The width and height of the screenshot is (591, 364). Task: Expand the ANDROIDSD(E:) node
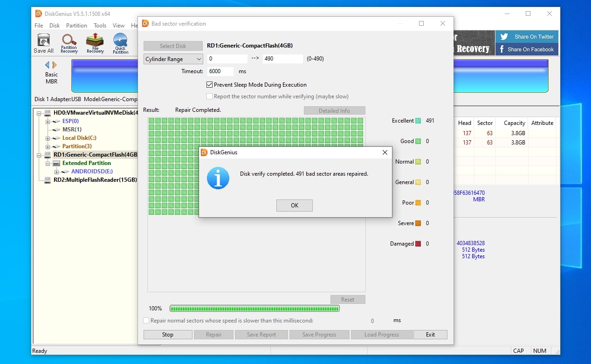point(56,172)
